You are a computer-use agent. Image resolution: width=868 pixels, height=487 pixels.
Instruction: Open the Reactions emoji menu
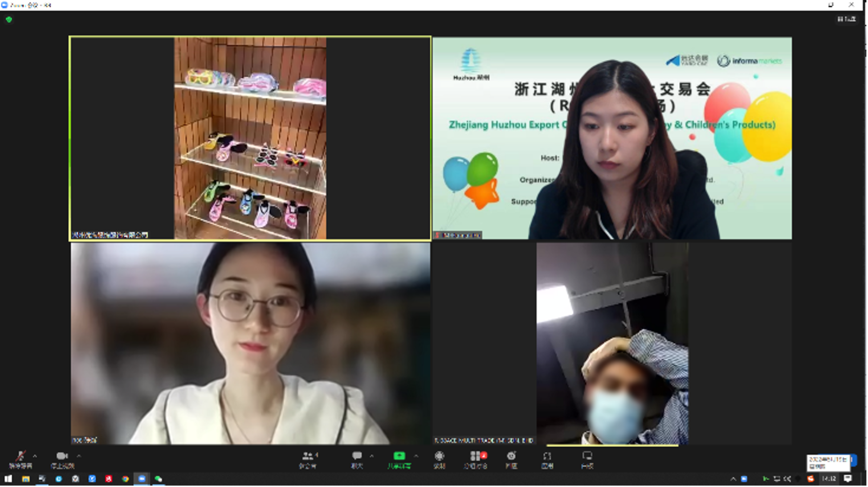[511, 459]
